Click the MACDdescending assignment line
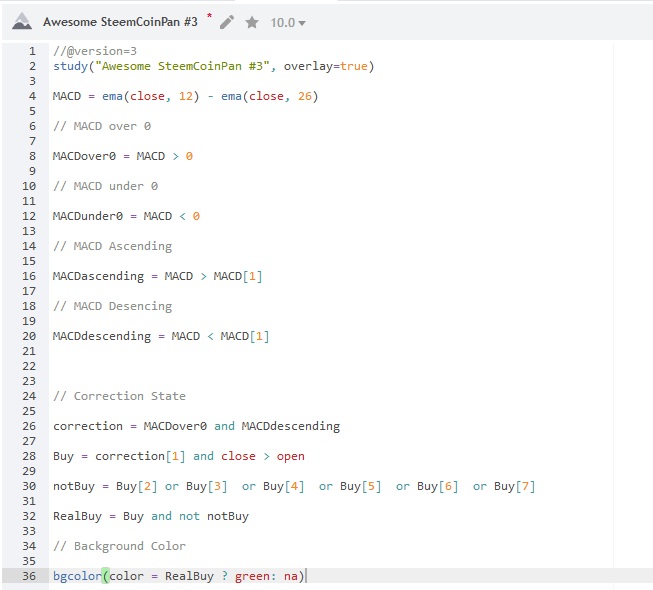The width and height of the screenshot is (653, 590). click(161, 336)
